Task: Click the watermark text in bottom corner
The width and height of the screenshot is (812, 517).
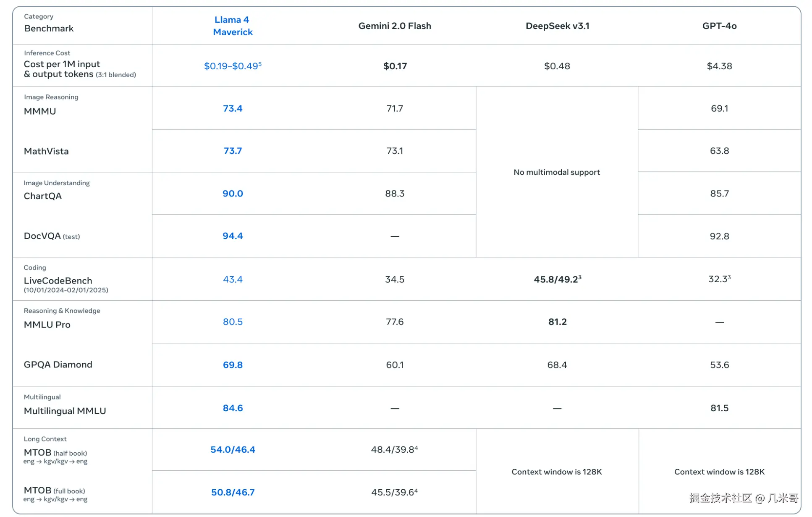Action: pyautogui.click(x=743, y=498)
